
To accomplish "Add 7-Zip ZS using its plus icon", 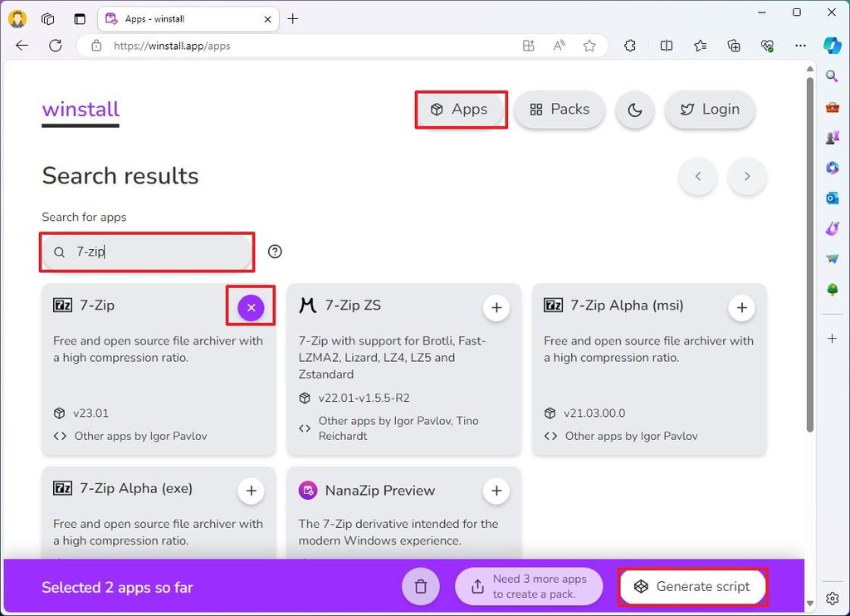I will click(x=496, y=307).
